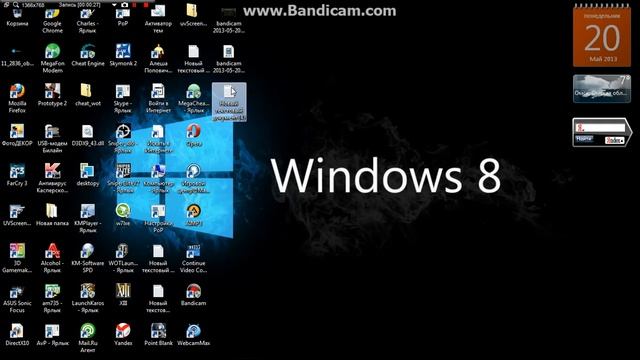The width and height of the screenshot is (640, 360).
Task: Open the Настройки PoP shortcut
Action: click(158, 219)
